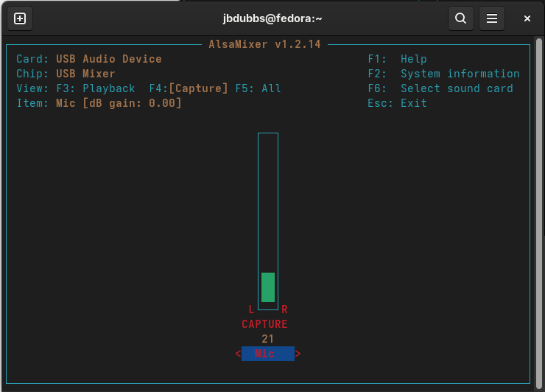This screenshot has height=392, width=545.
Task: Select the F4 Capture view
Action: (x=189, y=88)
